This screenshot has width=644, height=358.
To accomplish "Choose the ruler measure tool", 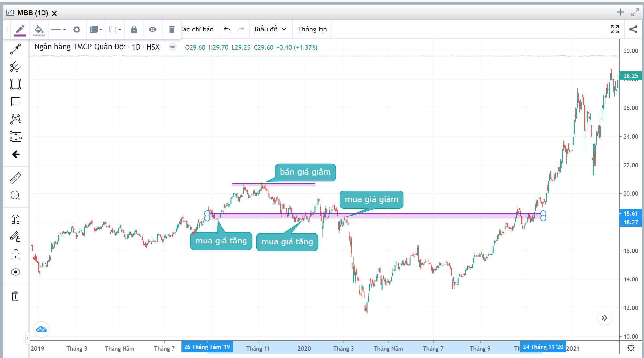I will point(16,178).
